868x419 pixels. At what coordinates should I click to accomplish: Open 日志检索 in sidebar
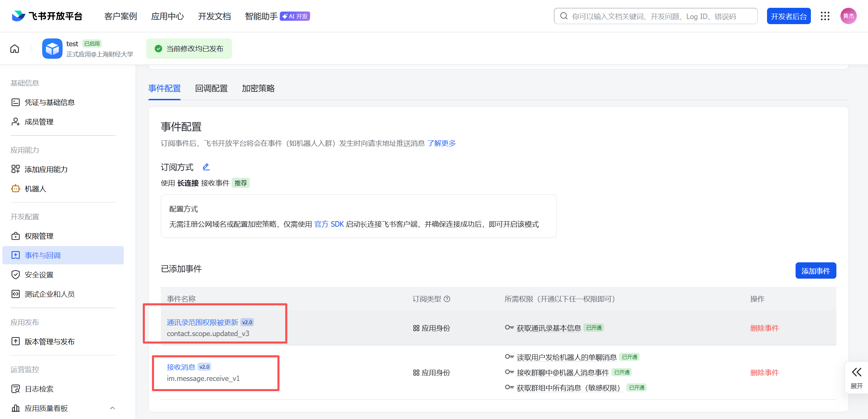point(39,389)
